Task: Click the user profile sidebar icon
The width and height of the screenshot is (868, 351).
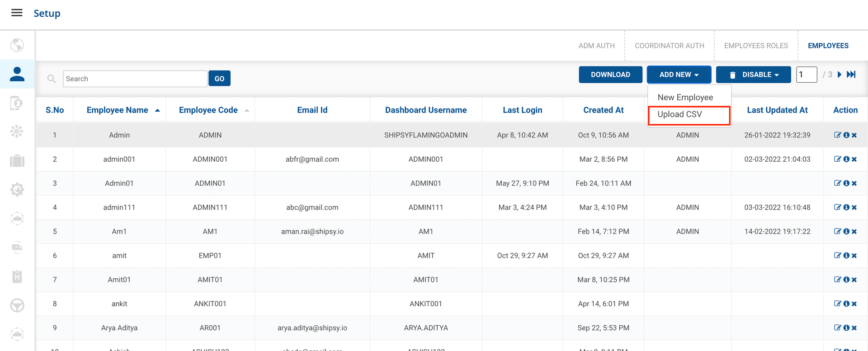Action: tap(17, 74)
